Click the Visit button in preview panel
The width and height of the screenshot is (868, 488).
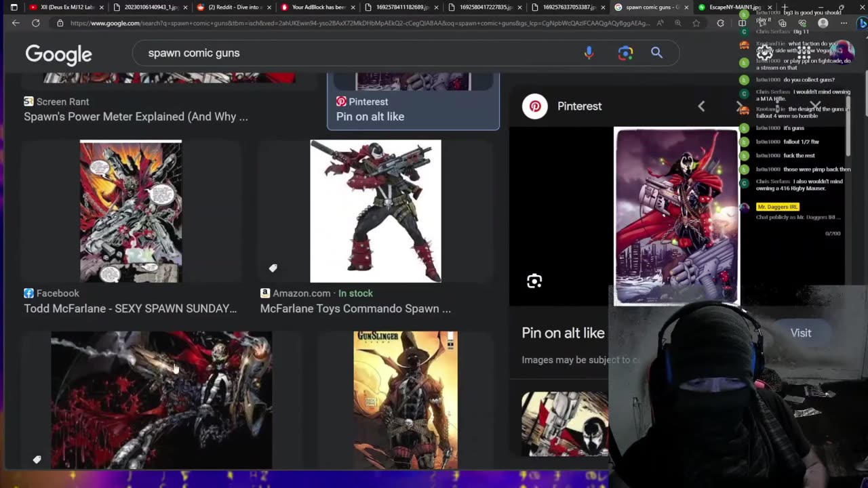pos(801,333)
